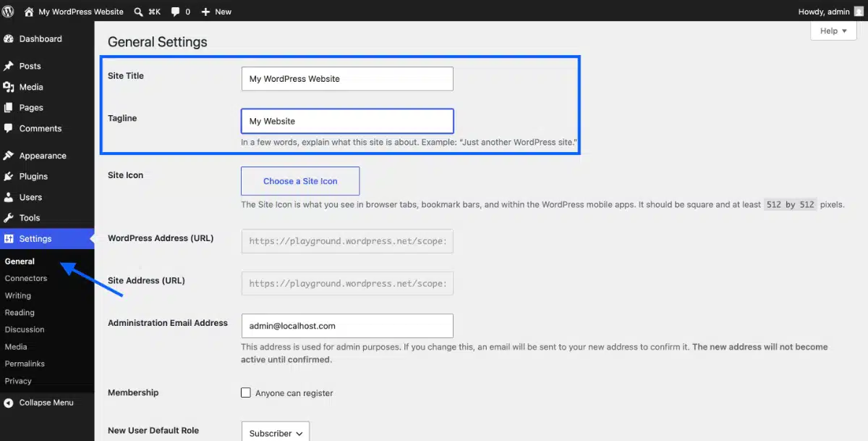Select the Posts pushpin icon
The image size is (868, 441).
[x=9, y=66]
